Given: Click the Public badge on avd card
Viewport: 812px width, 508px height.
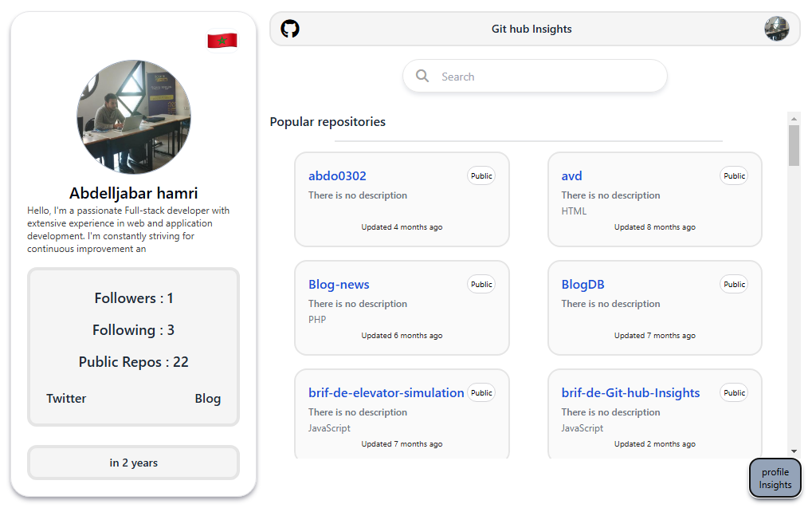Looking at the screenshot, I should 735,175.
